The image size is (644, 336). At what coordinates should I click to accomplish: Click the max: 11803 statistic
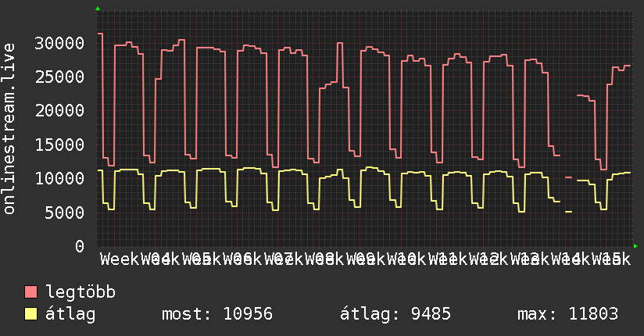coord(568,314)
